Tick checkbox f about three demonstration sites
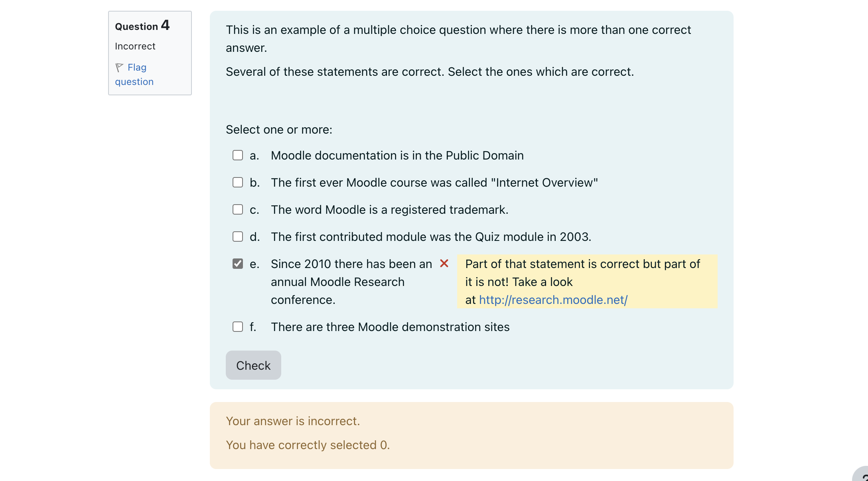The image size is (868, 481). [x=238, y=327]
